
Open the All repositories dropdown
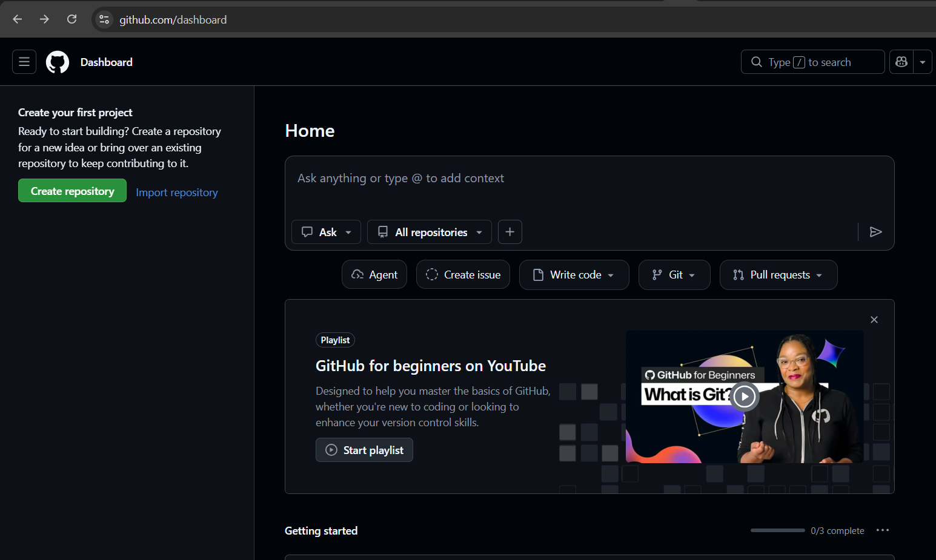click(429, 232)
